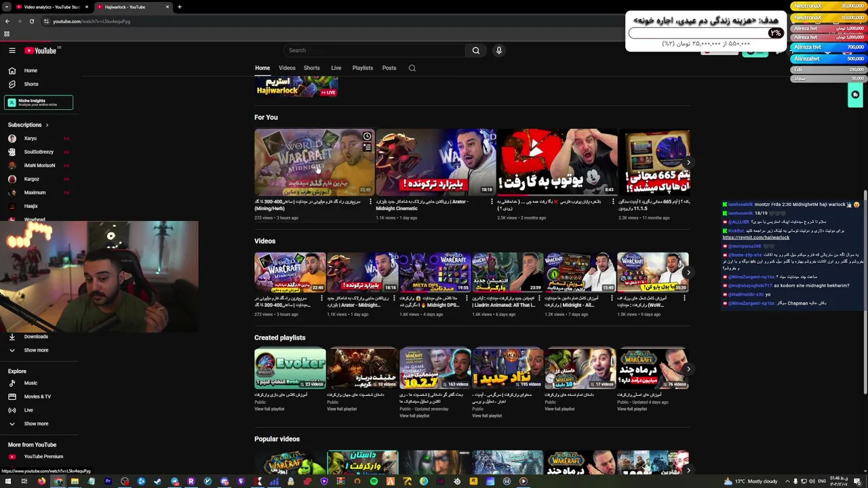Open the Evoker playlist thumbnail

[290, 368]
